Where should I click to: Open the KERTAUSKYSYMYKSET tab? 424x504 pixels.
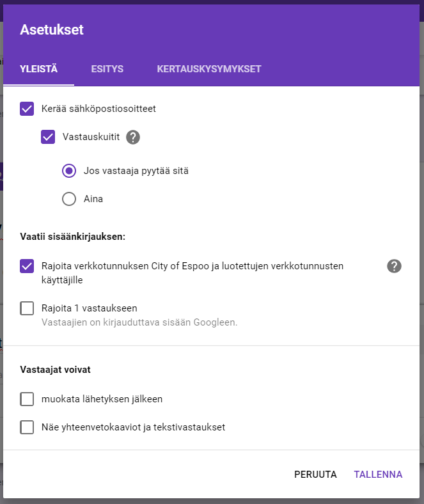[209, 69]
